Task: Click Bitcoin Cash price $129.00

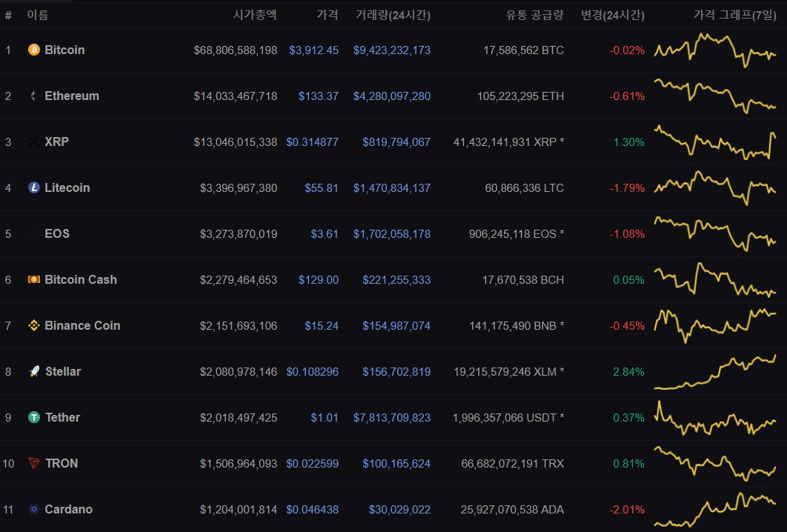Action: 318,279
